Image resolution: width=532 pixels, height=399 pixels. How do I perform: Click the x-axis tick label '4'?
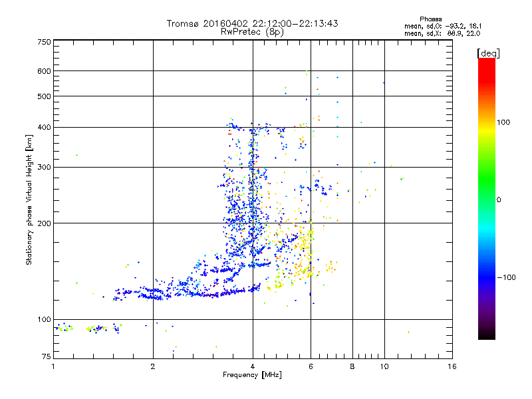[x=253, y=366]
